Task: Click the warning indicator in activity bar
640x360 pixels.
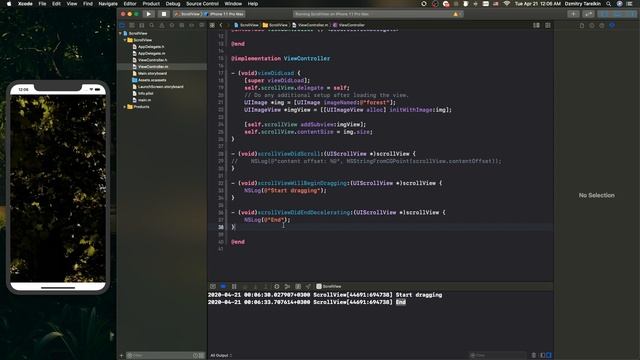Action: click(456, 14)
